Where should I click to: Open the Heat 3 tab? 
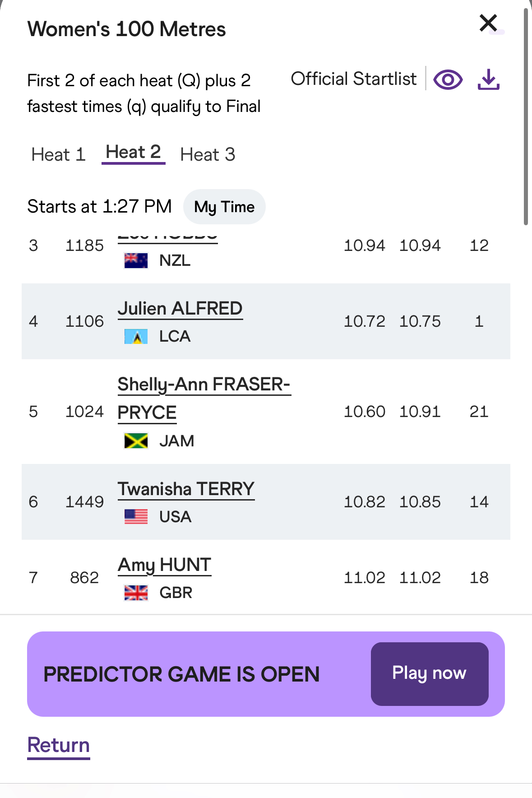point(208,154)
